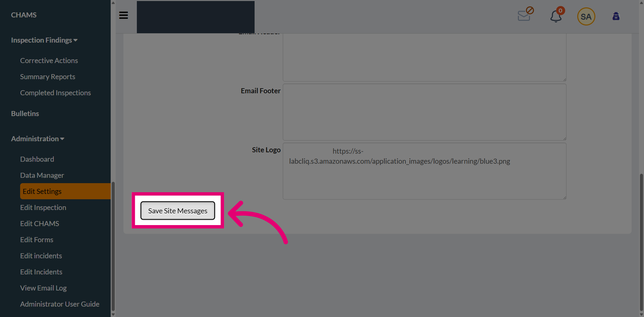Open lowercase Edit incidents link
Image resolution: width=644 pixels, height=317 pixels.
pos(41,256)
